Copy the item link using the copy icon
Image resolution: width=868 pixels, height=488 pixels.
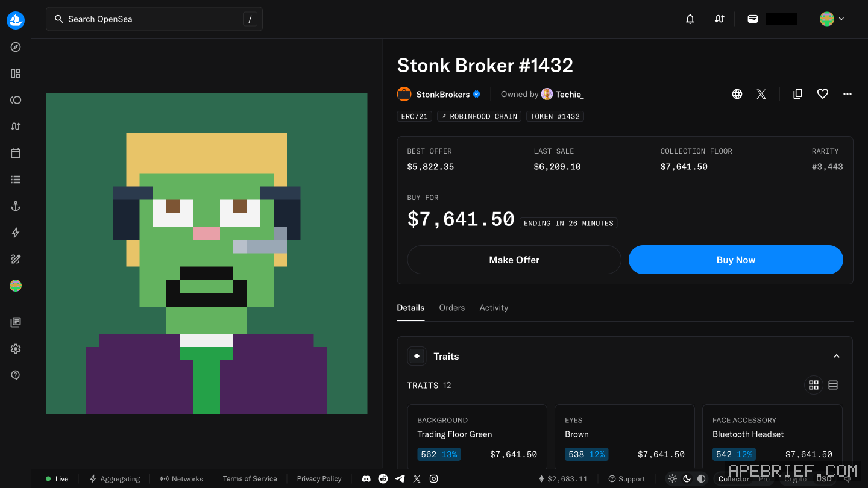coord(797,94)
